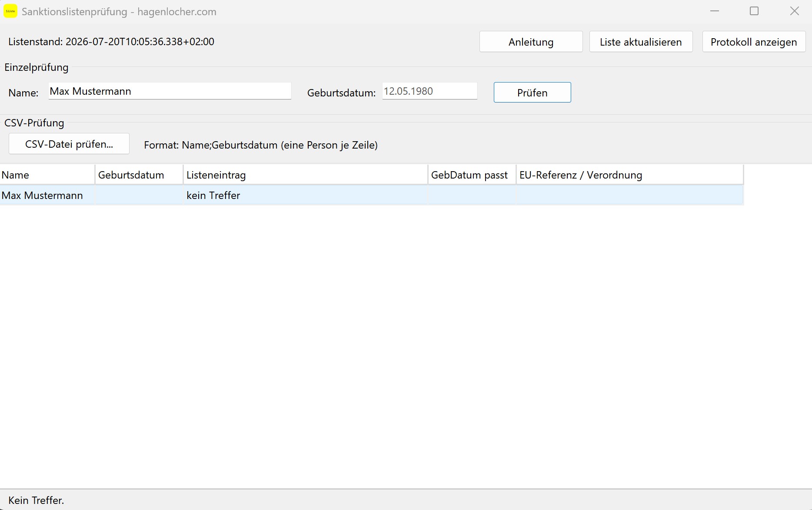Click the Listenstand timestamp text
Image resolution: width=812 pixels, height=510 pixels.
point(111,42)
